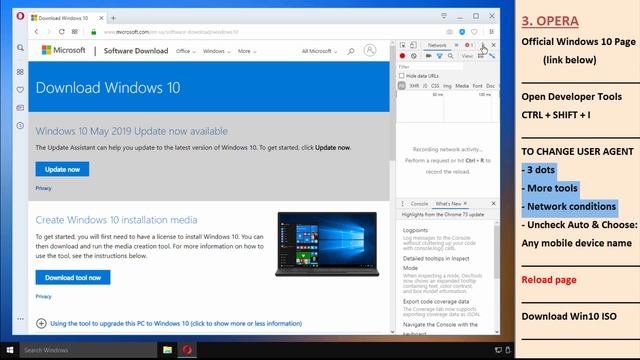
Task: Close the DevTools bottom drawer
Action: (x=493, y=203)
